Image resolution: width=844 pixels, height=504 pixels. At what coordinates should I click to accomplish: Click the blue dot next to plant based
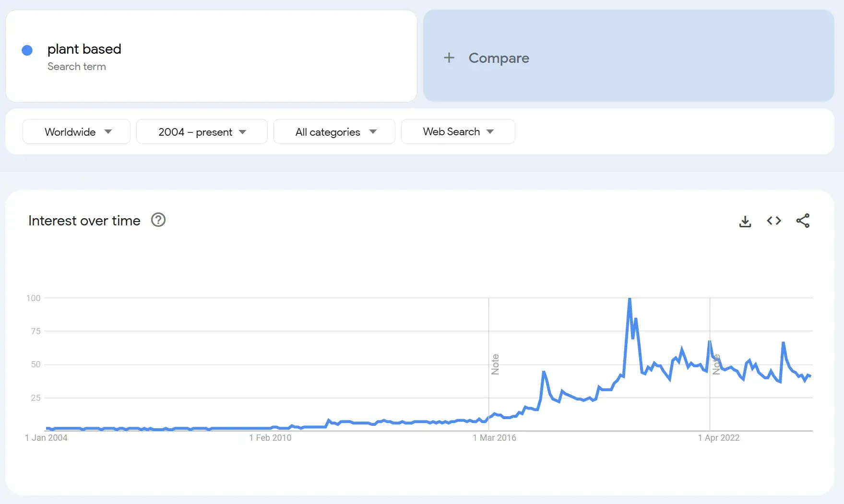27,50
